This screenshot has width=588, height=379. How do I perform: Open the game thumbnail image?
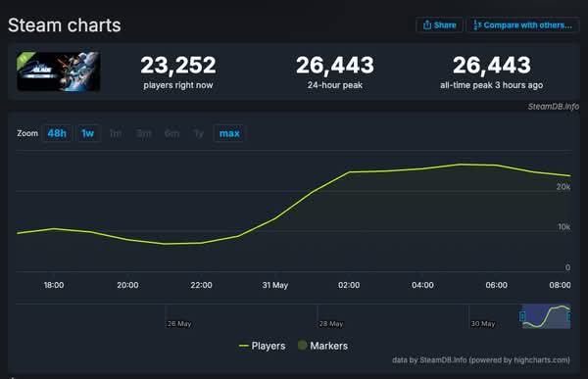click(x=58, y=71)
